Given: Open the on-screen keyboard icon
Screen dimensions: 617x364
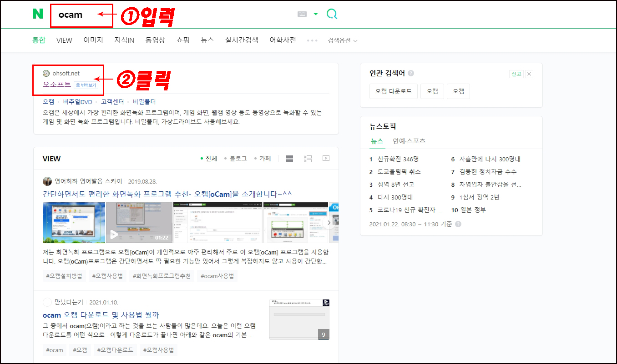Looking at the screenshot, I should (302, 14).
